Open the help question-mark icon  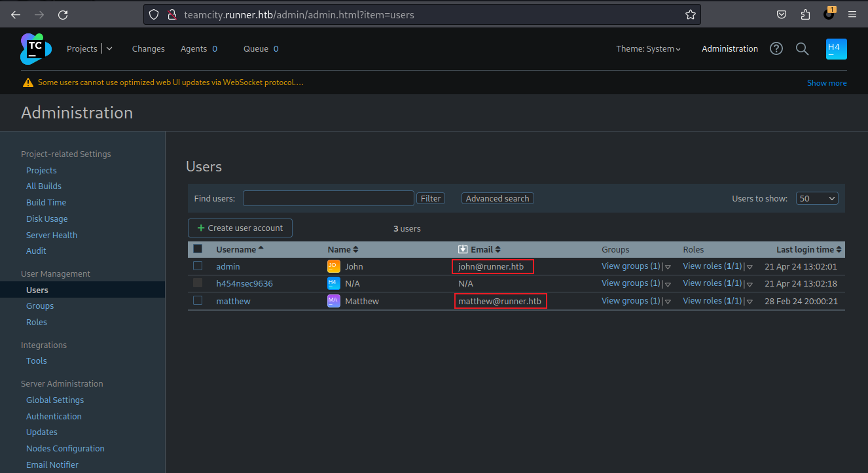[x=776, y=48]
